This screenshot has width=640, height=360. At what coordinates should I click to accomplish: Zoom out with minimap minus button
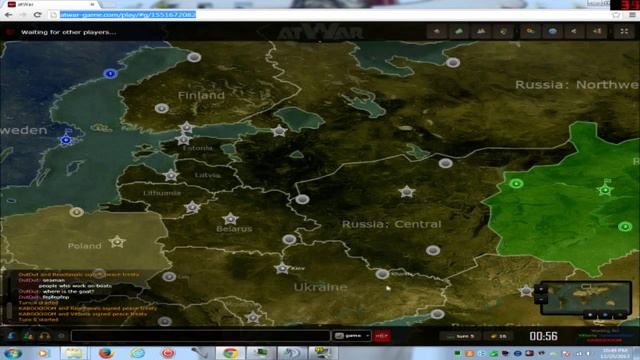541,299
